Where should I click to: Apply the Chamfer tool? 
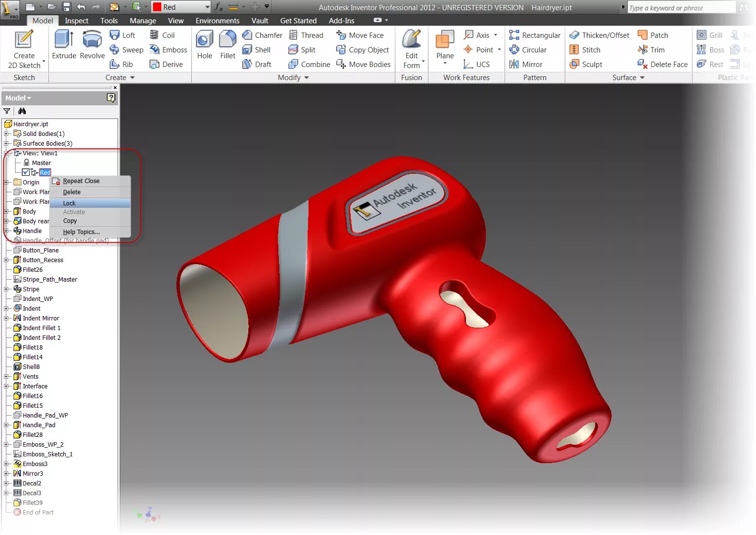262,35
